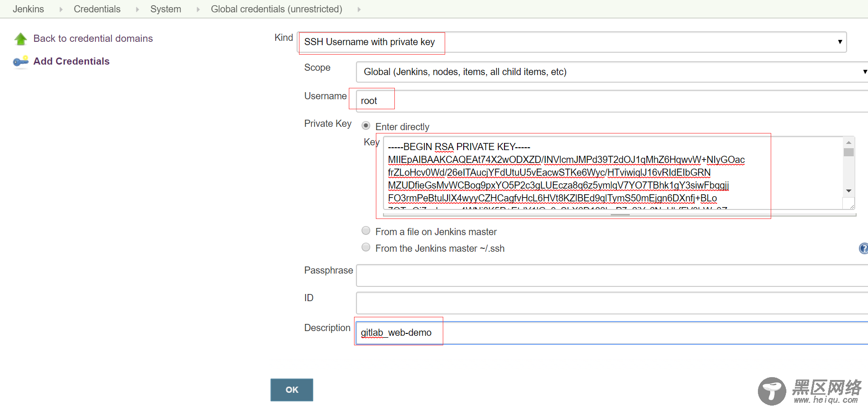The height and width of the screenshot is (408, 868).
Task: Click the green up arrow icon
Action: click(x=21, y=39)
